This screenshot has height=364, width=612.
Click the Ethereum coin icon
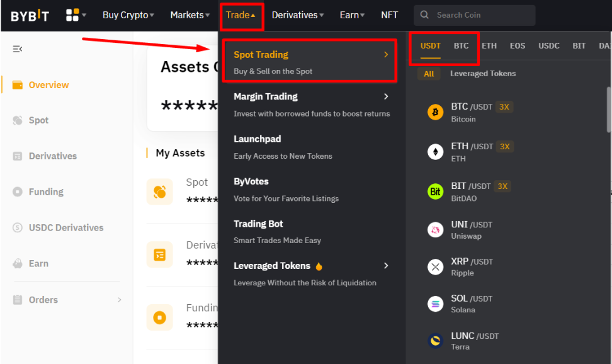click(435, 152)
